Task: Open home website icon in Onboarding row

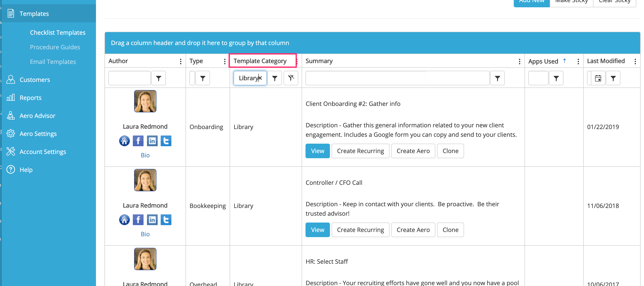Action: point(124,141)
